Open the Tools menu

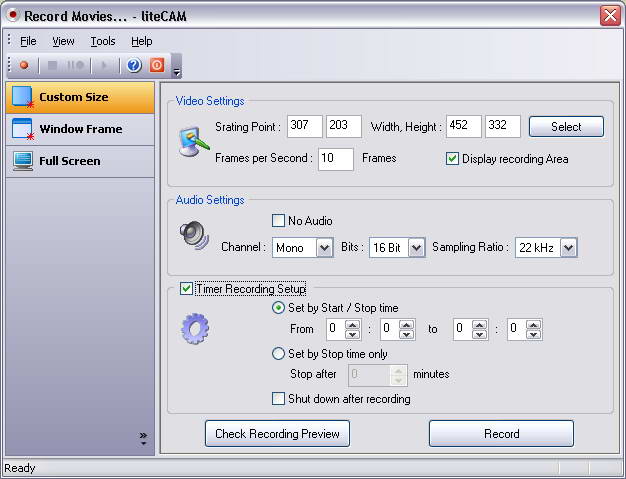point(103,41)
